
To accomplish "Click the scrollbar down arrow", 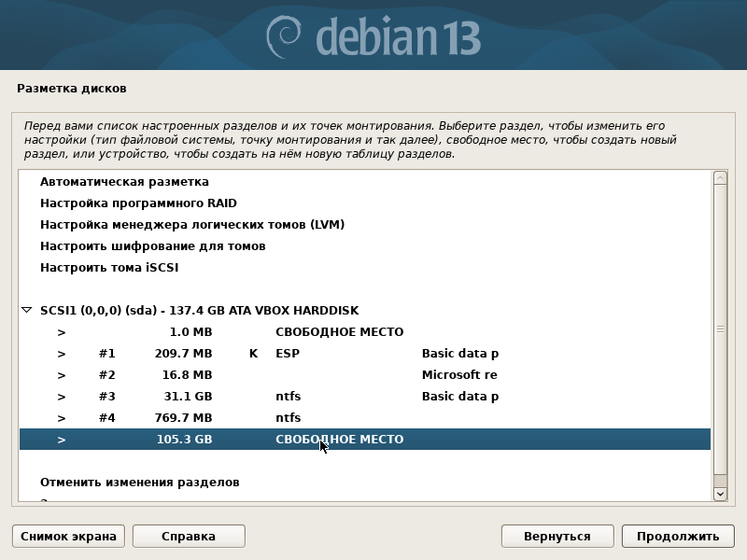I will click(x=720, y=494).
